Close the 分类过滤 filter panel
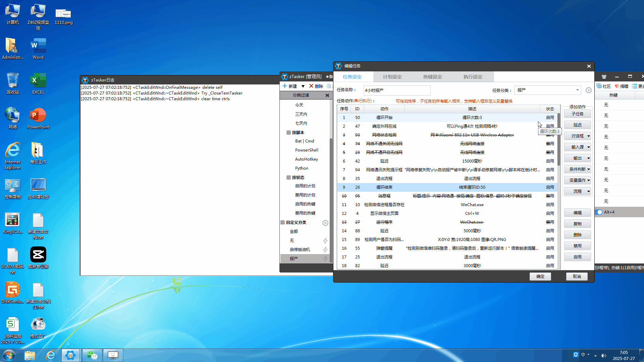Screen dimensions: 644x362 (327, 95)
